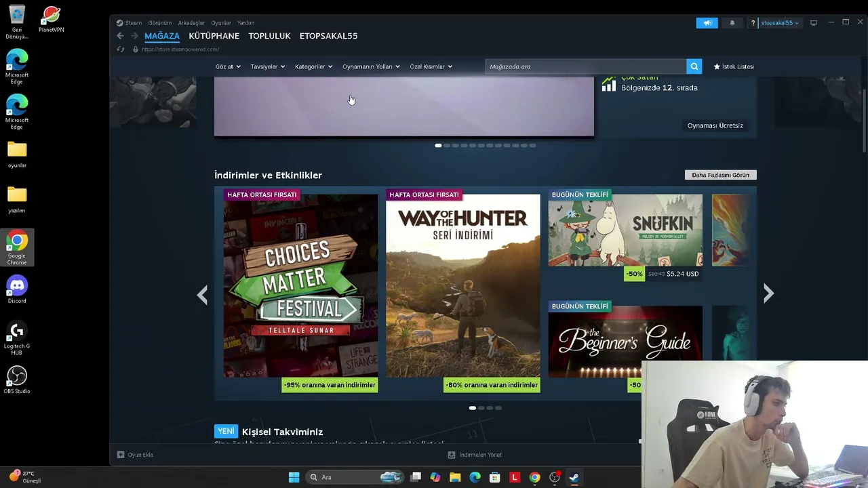Go back with the Steam back arrow
The width and height of the screenshot is (868, 488).
click(120, 36)
